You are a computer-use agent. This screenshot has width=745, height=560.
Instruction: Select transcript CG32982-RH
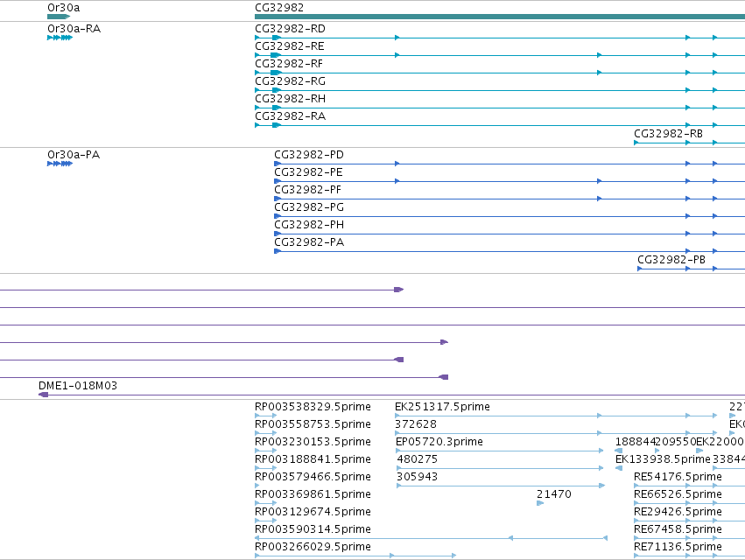291,99
